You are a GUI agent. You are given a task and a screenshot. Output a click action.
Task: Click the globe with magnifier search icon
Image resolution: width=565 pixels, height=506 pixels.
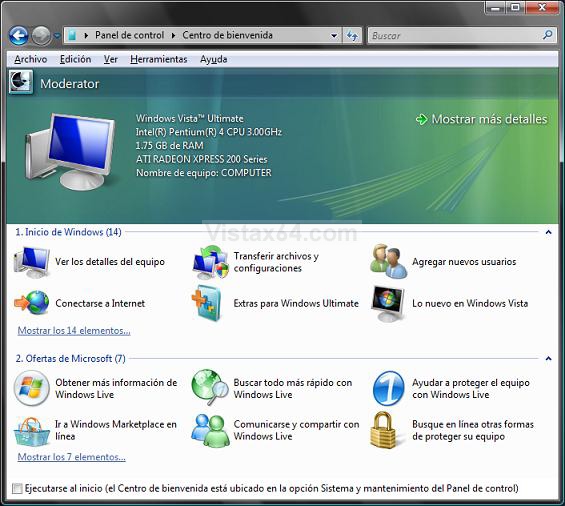[x=210, y=388]
